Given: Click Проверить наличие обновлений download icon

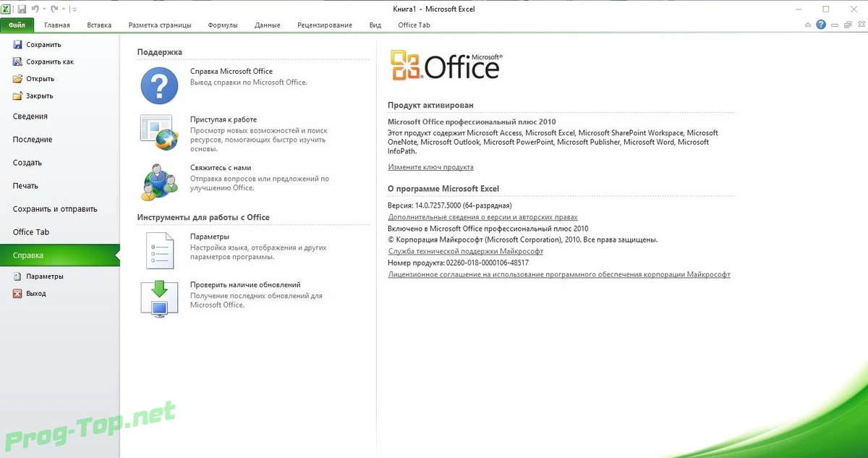Looking at the screenshot, I should (159, 298).
